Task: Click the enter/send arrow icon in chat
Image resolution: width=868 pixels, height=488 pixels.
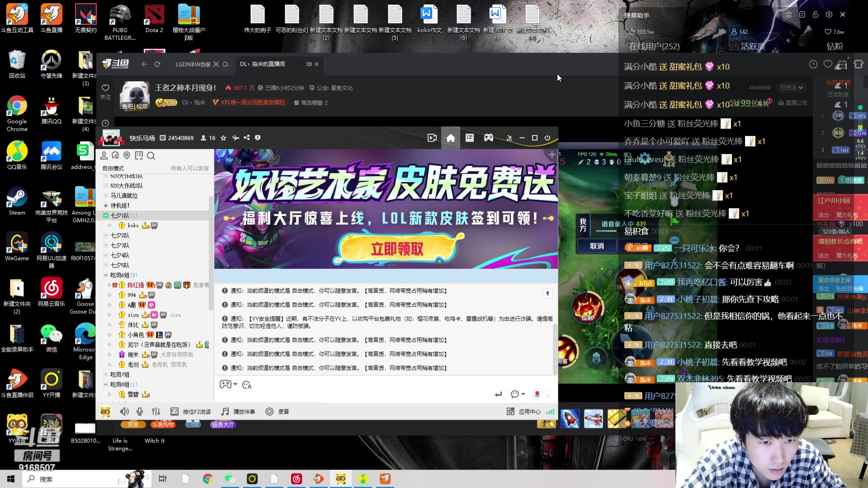Action: pos(498,394)
